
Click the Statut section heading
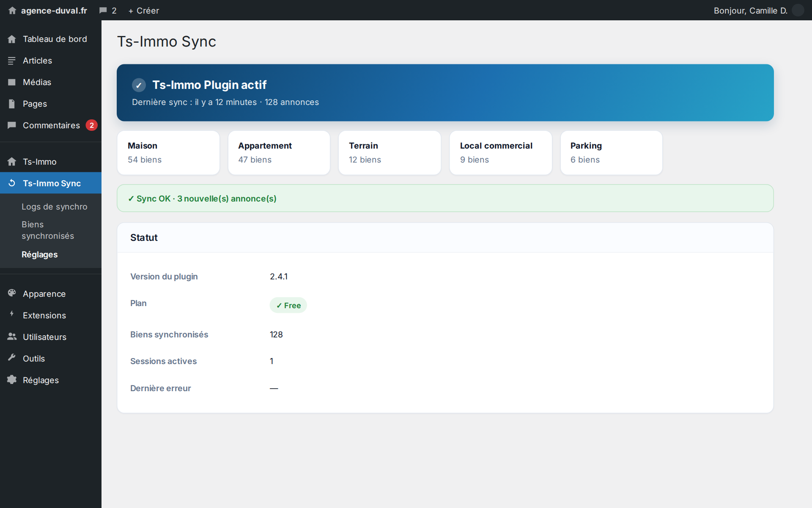[x=144, y=237]
